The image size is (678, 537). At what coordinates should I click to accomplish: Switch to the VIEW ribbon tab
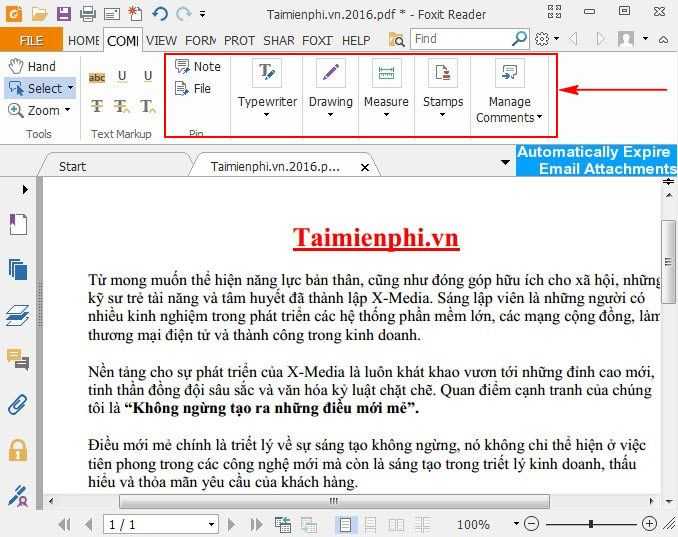(161, 41)
